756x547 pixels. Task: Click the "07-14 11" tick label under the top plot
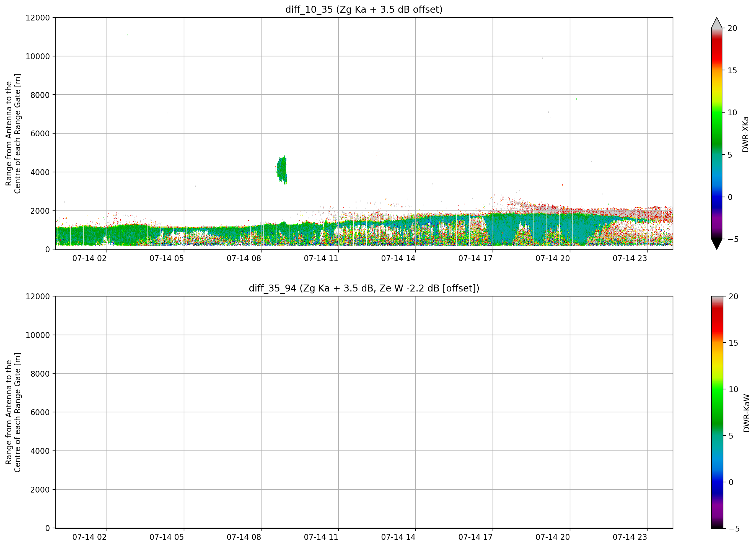click(x=321, y=258)
